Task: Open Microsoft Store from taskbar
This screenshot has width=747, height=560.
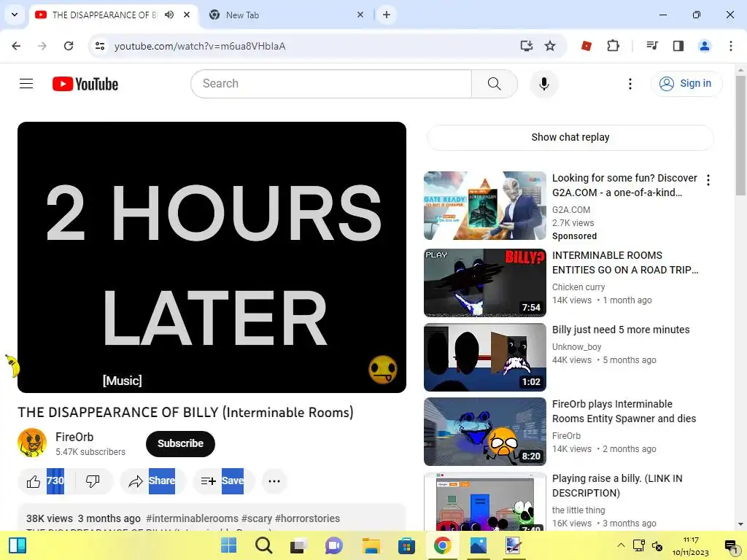Action: point(406,545)
